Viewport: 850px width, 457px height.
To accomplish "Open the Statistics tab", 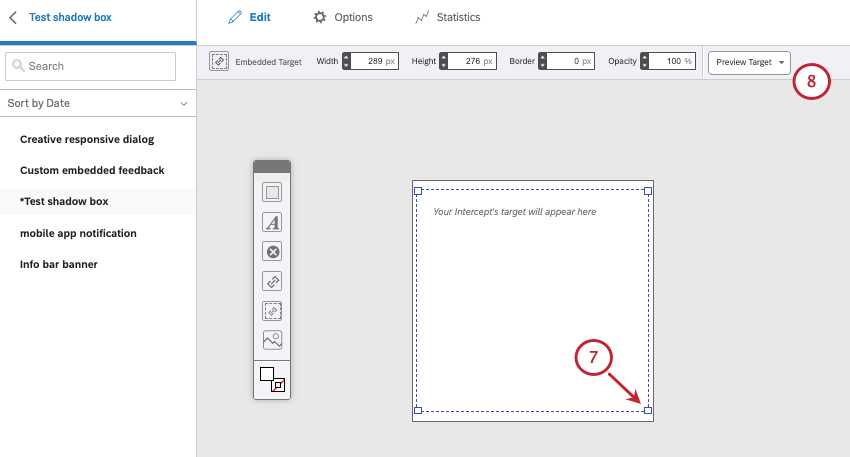I will (x=447, y=17).
